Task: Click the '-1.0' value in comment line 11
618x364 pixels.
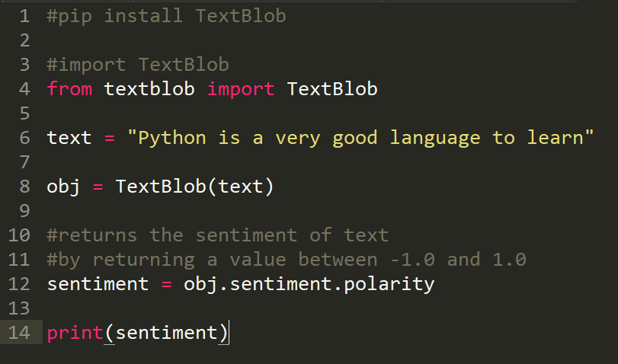Action: [x=412, y=260]
